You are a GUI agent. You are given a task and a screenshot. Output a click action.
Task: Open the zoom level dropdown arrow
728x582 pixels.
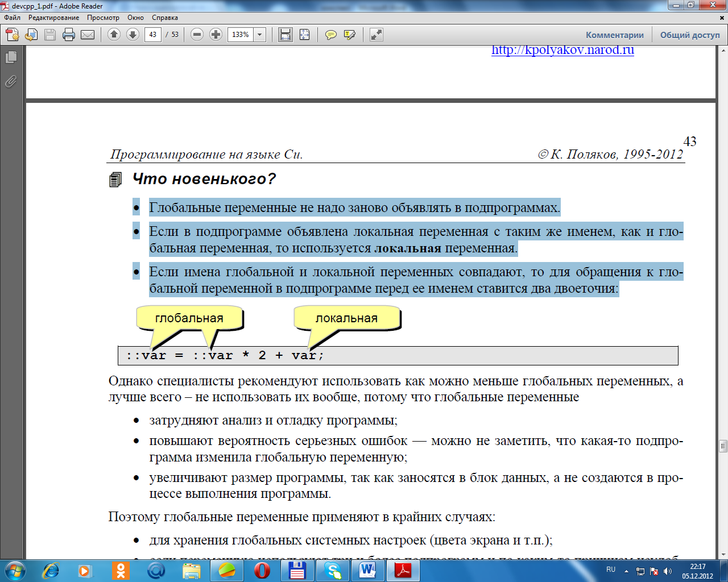[260, 35]
